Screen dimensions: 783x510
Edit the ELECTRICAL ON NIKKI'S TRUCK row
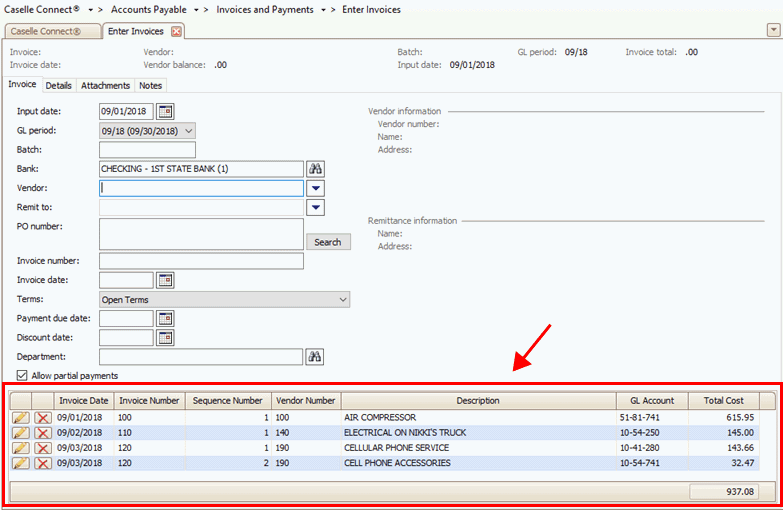[x=20, y=433]
